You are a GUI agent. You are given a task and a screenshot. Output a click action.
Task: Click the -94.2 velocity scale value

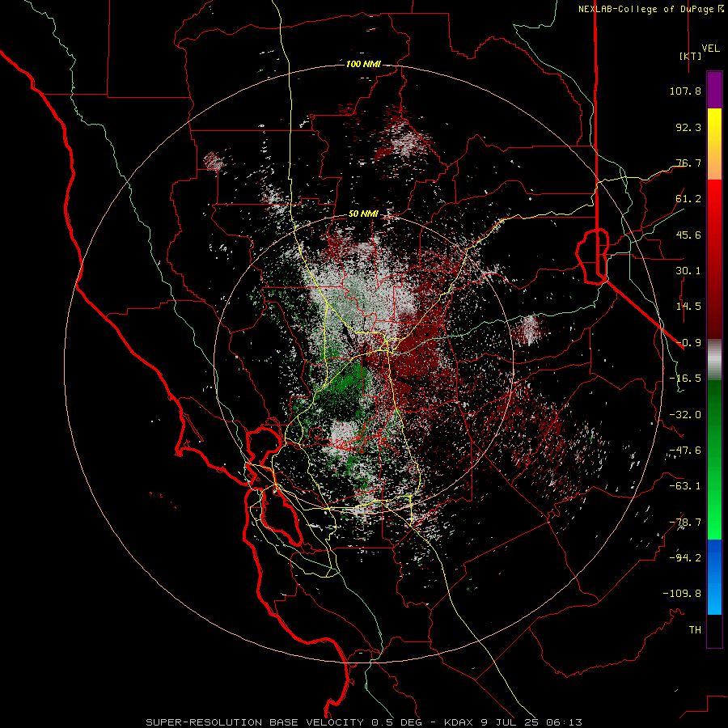[685, 557]
